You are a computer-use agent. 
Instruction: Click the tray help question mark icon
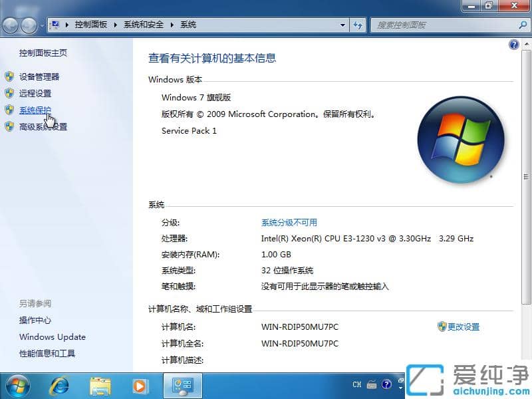(x=386, y=384)
